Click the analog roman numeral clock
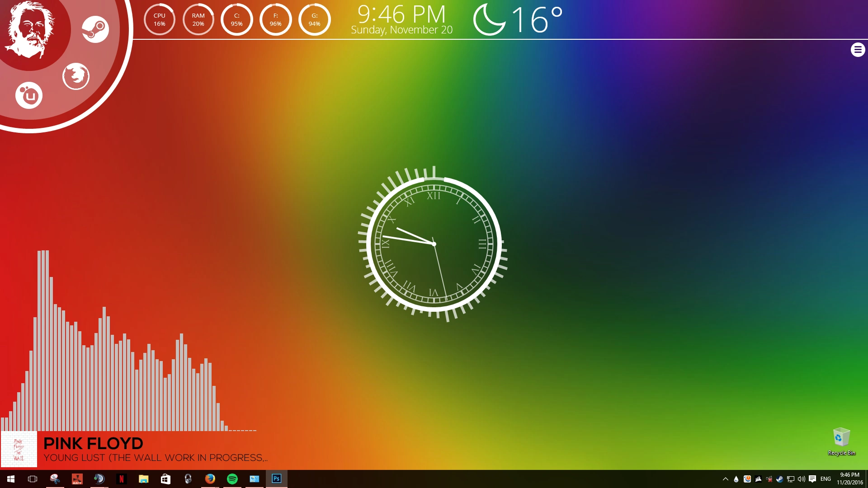Image resolution: width=868 pixels, height=488 pixels. click(434, 244)
